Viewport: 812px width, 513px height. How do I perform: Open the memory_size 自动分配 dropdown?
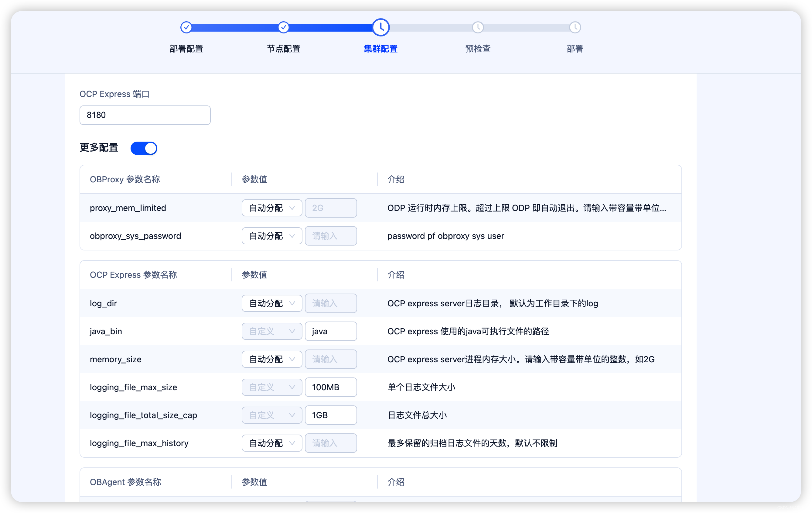click(x=271, y=359)
